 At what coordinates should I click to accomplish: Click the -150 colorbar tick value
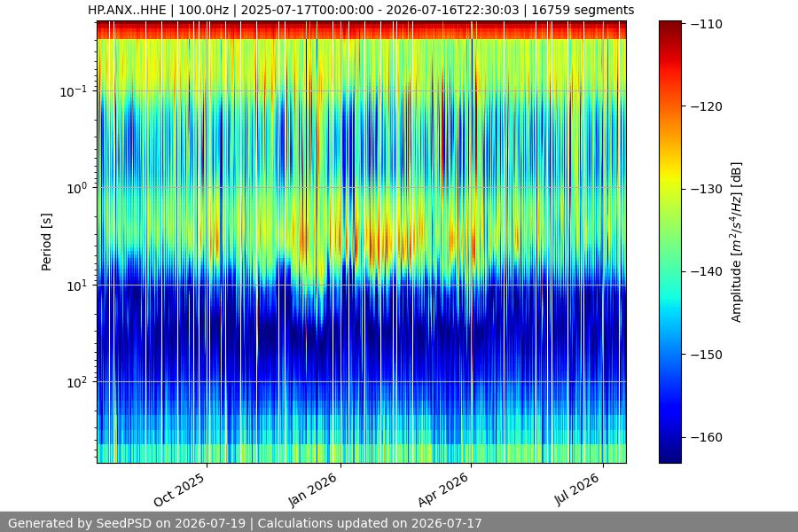[707, 355]
